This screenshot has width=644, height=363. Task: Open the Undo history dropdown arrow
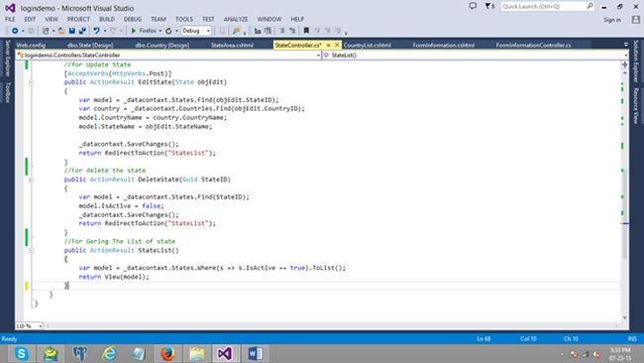click(x=105, y=31)
